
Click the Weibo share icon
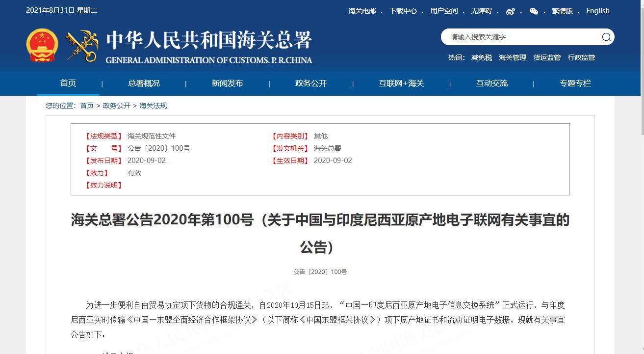click(512, 11)
